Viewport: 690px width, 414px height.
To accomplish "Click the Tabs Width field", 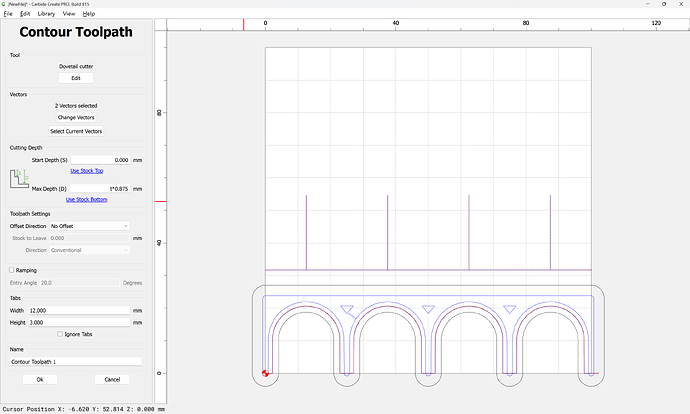I will tap(79, 311).
